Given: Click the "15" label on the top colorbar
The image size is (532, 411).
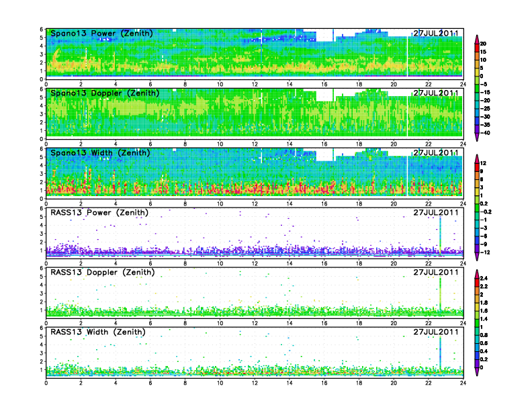Looking at the screenshot, I should tap(483, 52).
